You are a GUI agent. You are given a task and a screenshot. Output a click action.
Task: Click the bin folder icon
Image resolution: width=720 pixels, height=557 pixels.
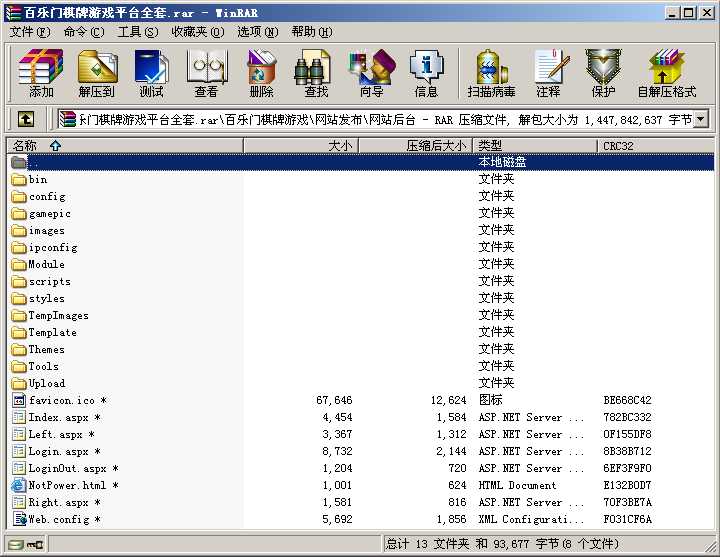[x=19, y=180]
